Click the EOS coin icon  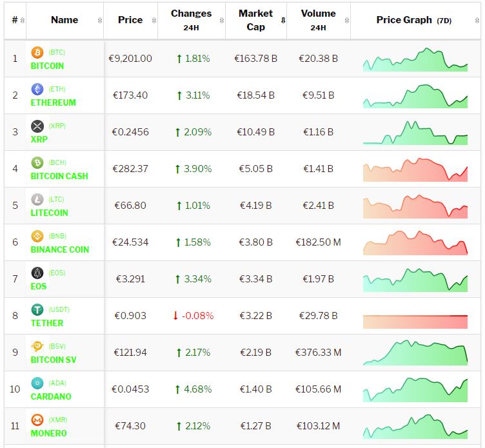click(x=37, y=273)
